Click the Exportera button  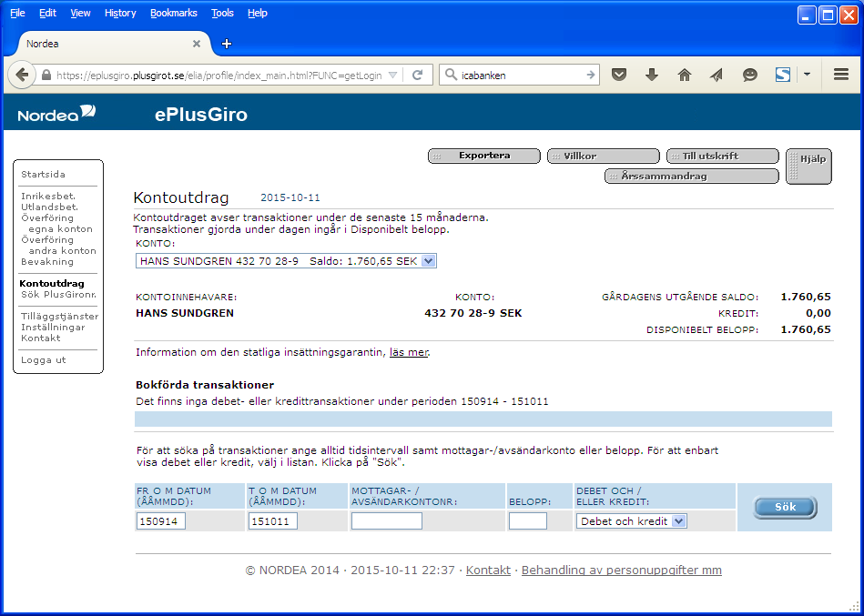tap(483, 156)
